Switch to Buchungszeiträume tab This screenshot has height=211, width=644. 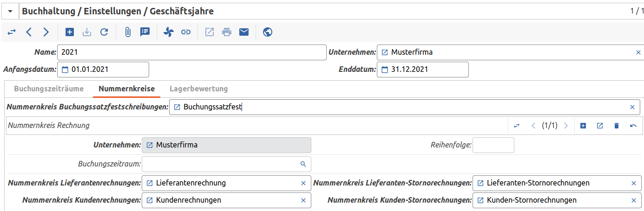(49, 89)
